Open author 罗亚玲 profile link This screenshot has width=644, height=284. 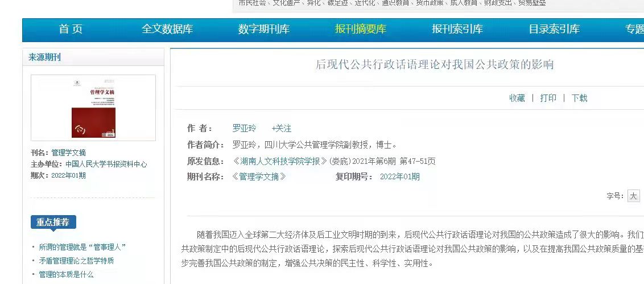[x=244, y=129]
